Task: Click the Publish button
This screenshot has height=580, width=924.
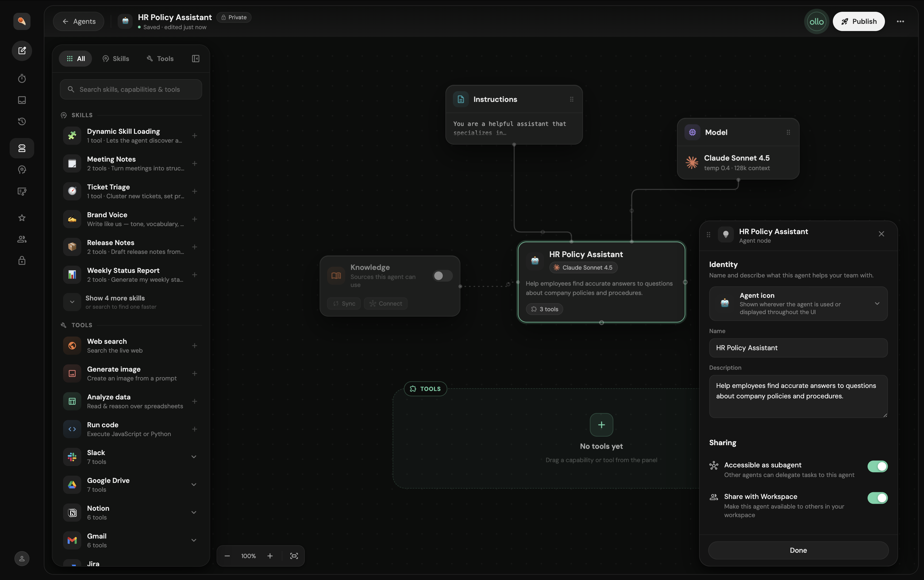Action: point(858,21)
